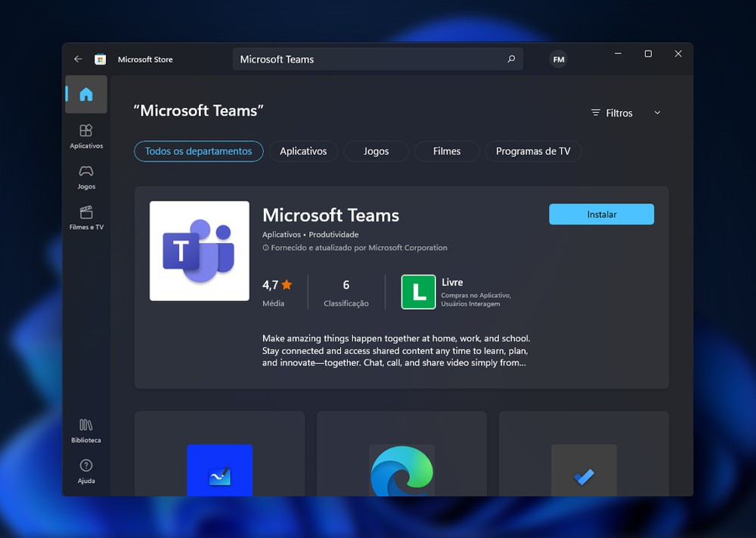Filter results by Filmes
The image size is (756, 538).
click(x=447, y=151)
